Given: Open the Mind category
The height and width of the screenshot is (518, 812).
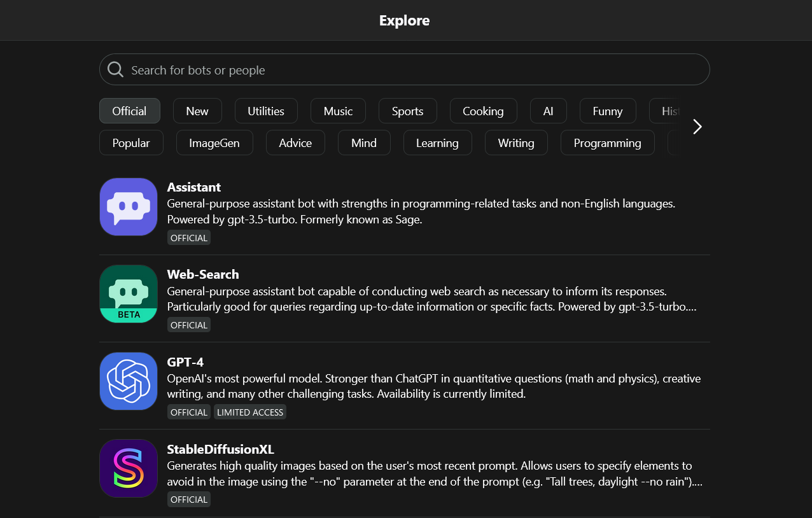Looking at the screenshot, I should coord(364,143).
